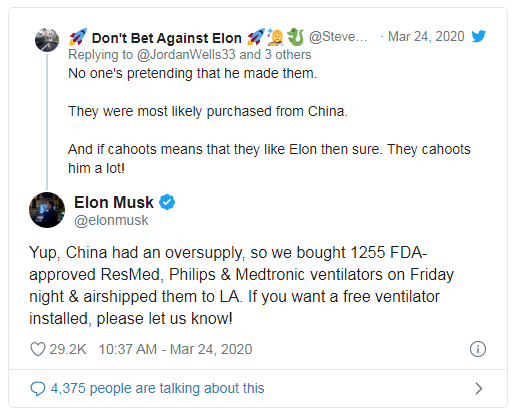
Task: Open the @JordanWells33 mention link
Action: [x=186, y=55]
